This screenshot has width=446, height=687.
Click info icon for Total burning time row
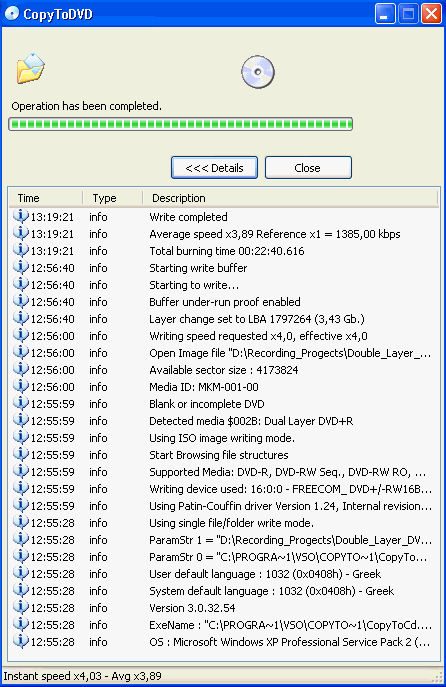click(21, 251)
